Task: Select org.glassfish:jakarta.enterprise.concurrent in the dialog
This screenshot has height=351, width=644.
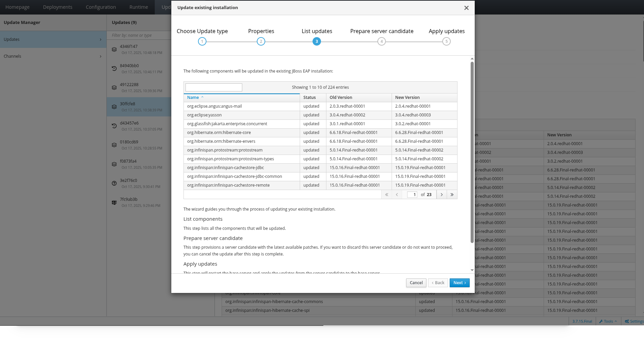Action: point(227,124)
